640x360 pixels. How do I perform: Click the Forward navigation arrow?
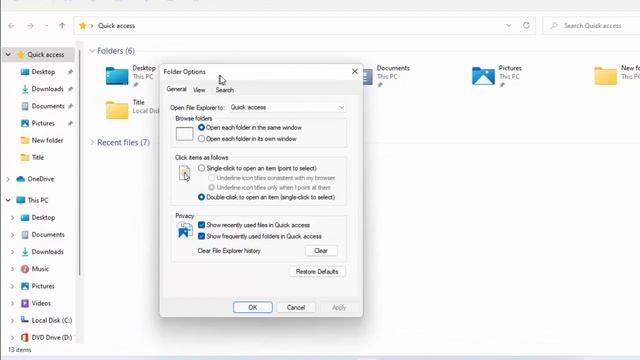(x=30, y=26)
